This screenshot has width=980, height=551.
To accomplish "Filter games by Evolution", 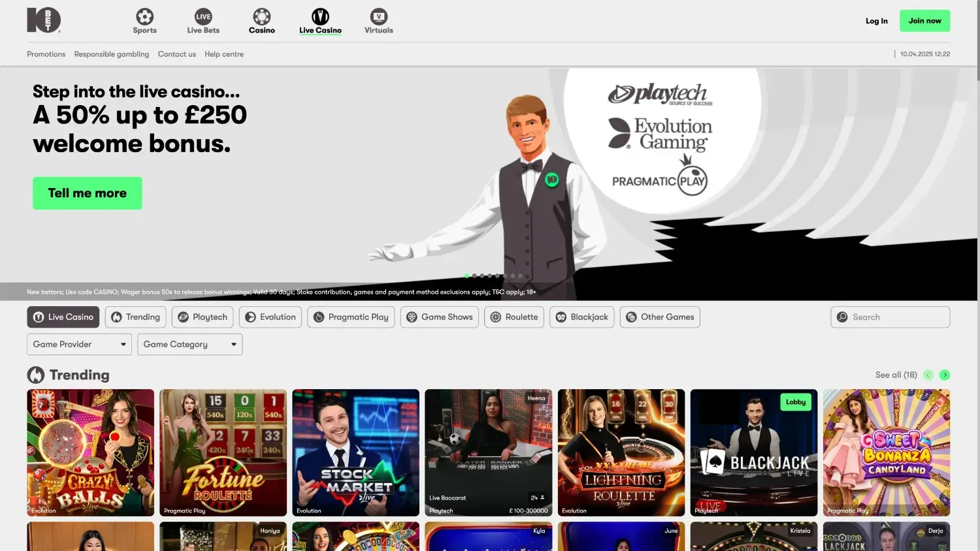I will pos(270,317).
